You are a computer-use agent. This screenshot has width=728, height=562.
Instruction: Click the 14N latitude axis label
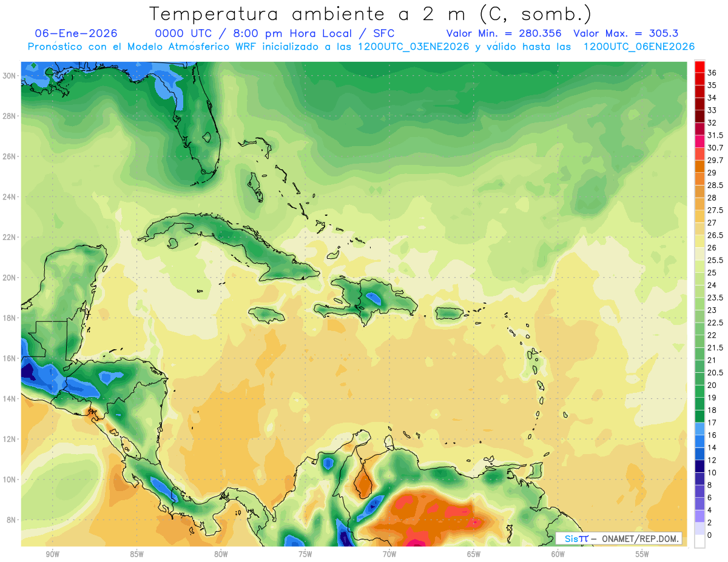9,398
